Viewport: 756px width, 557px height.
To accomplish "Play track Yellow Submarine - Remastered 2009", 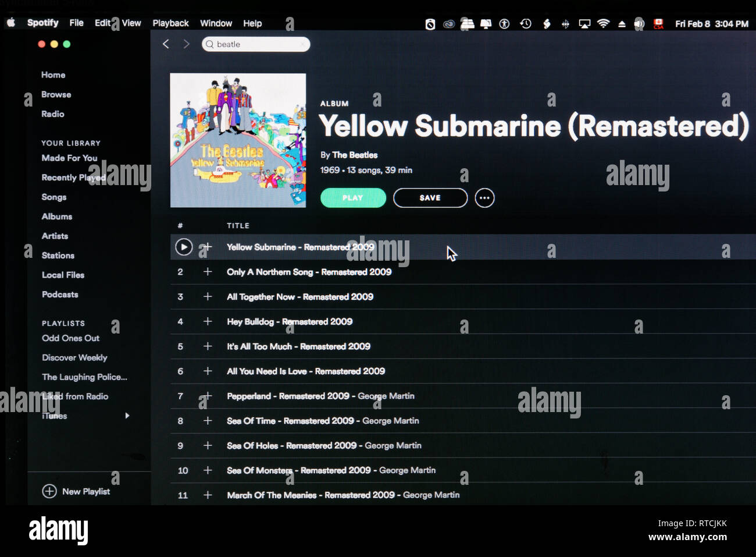I will (x=184, y=247).
